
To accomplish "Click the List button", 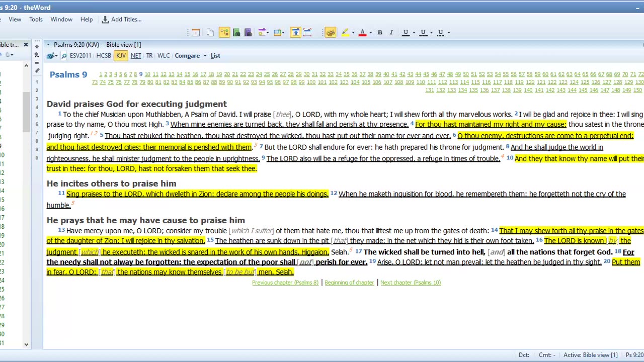I will click(x=215, y=56).
